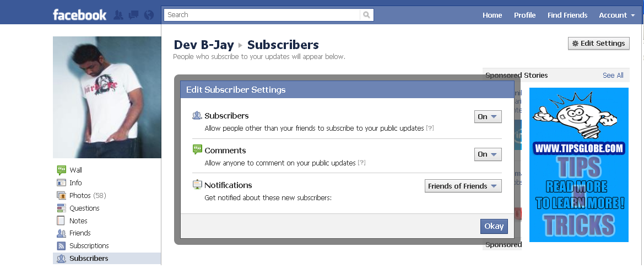Image resolution: width=644 pixels, height=268 pixels.
Task: Click the Subscriptions feed icon in sidebar
Action: (x=61, y=245)
